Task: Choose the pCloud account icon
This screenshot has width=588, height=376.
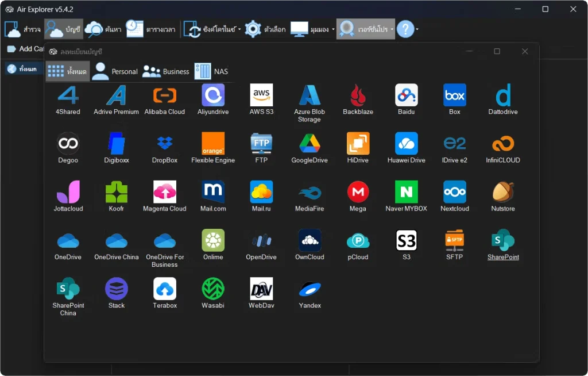Action: (358, 240)
